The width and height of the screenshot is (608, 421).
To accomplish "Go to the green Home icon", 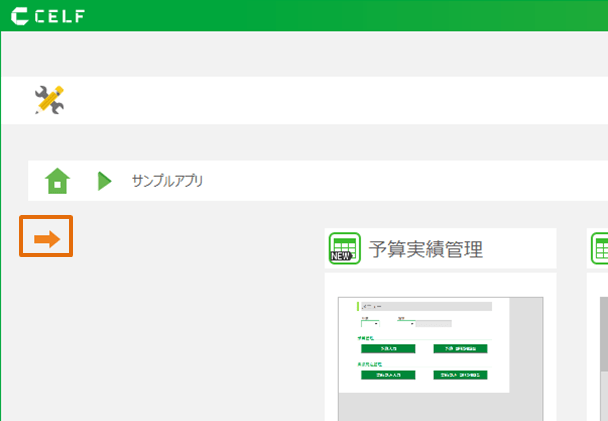I will click(x=58, y=181).
